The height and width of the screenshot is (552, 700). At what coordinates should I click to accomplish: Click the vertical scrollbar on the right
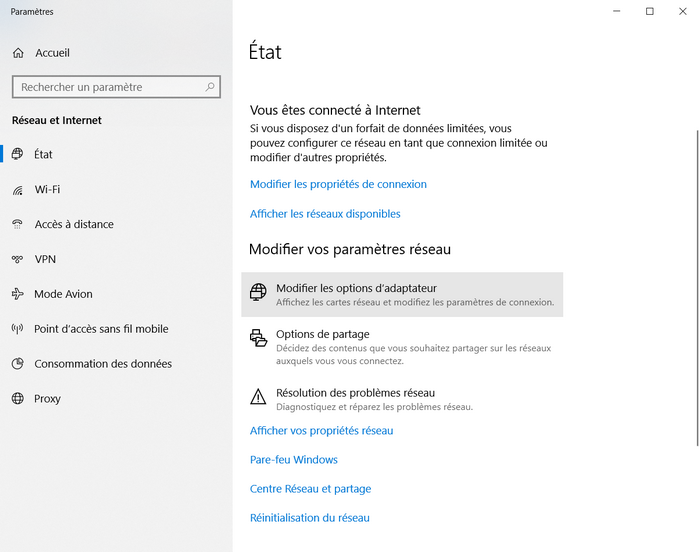point(697,288)
